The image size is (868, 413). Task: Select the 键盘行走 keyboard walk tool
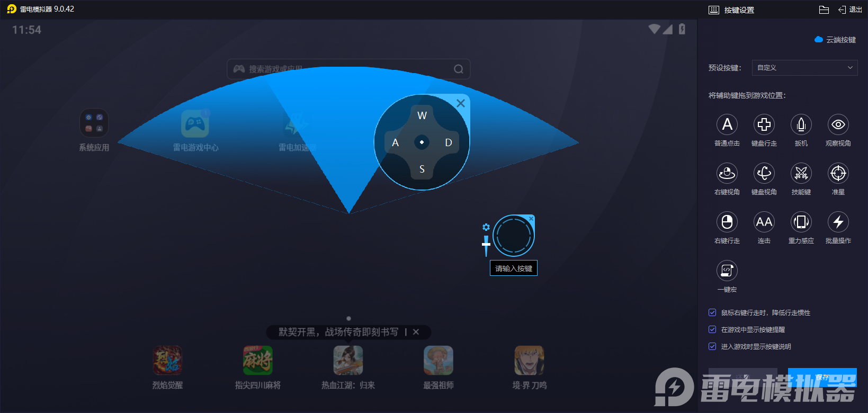pyautogui.click(x=764, y=124)
